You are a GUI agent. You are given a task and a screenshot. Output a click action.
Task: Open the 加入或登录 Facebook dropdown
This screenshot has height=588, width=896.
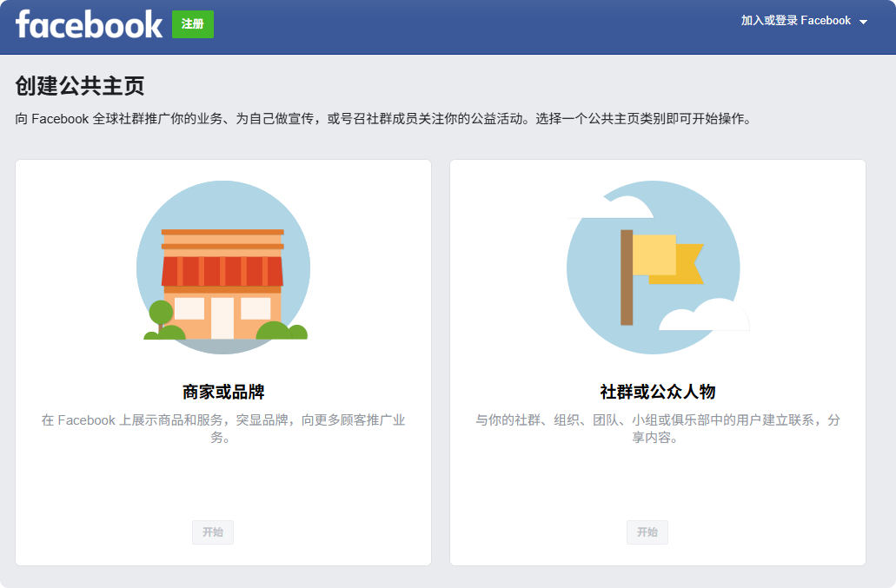804,21
